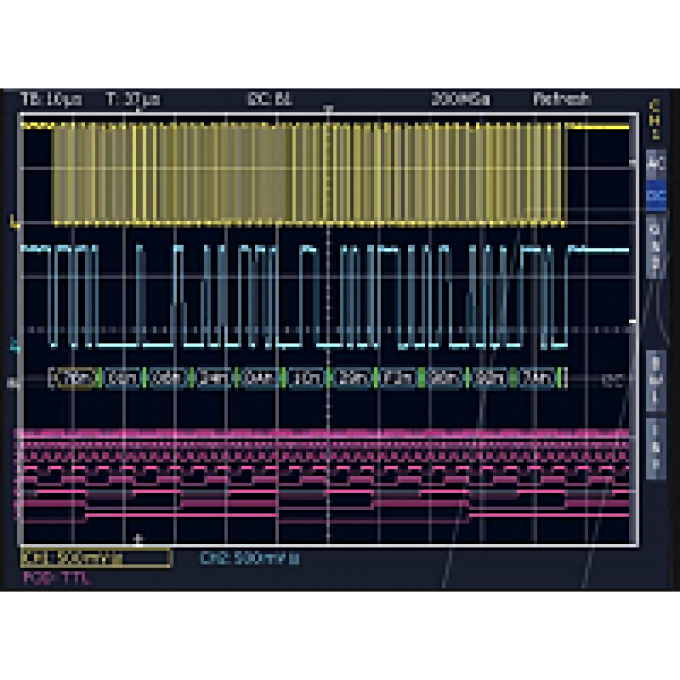This screenshot has width=680, height=680.
Task: Click the cyan CH2 ground level marker
Action: click(x=14, y=346)
